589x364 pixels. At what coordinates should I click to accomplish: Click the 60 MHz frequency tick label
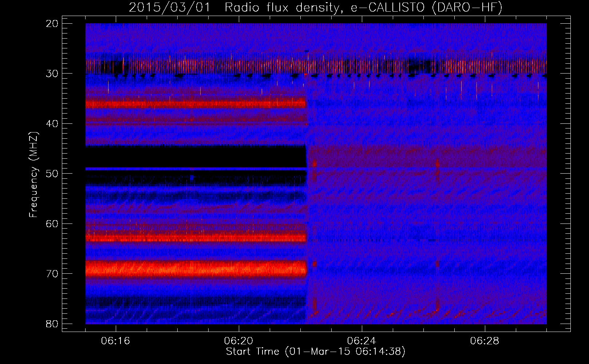52,224
